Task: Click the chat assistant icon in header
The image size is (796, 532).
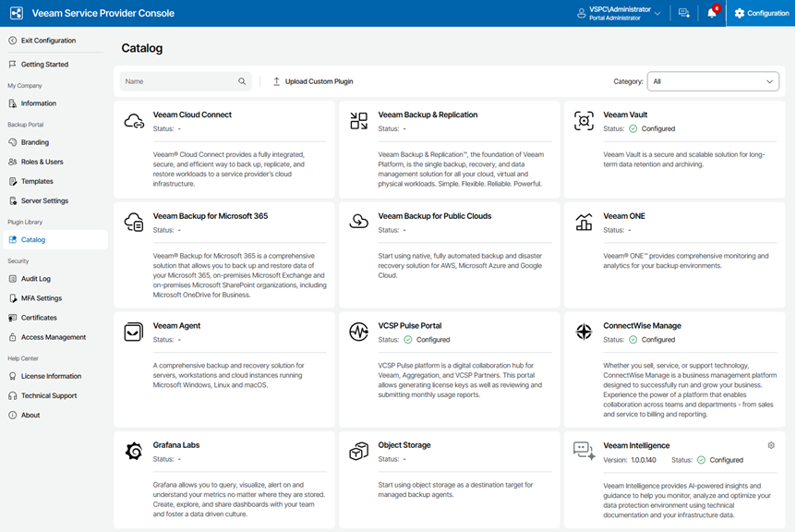Action: pyautogui.click(x=684, y=13)
